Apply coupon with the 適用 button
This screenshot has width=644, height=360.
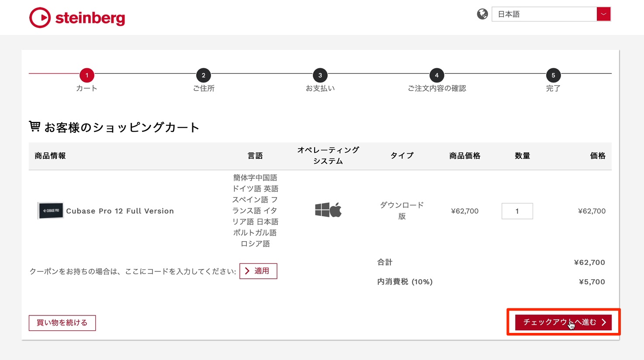point(258,271)
